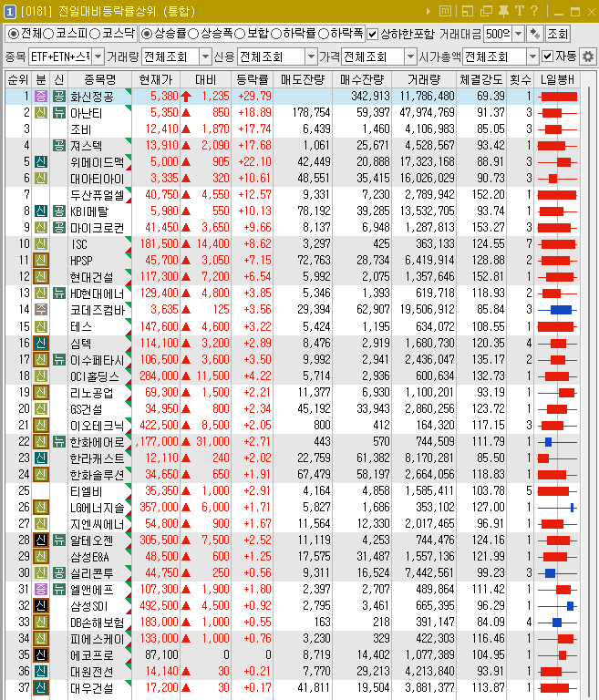Select the 코스피 radio button

pos(48,34)
